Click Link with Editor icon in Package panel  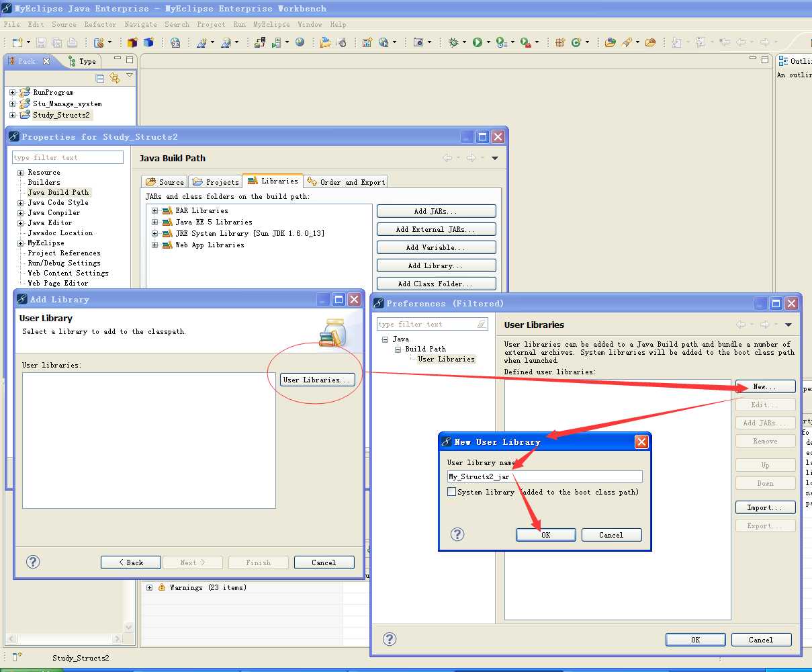pos(115,78)
